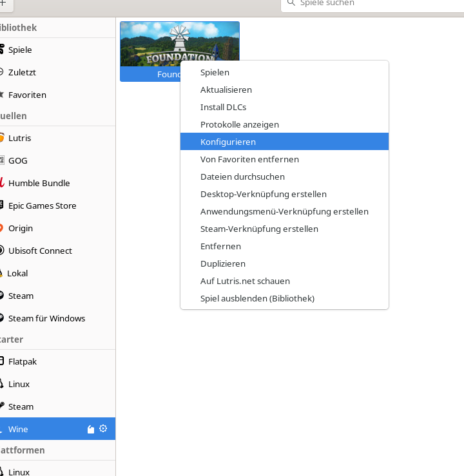Select the Lokal source

58,273
